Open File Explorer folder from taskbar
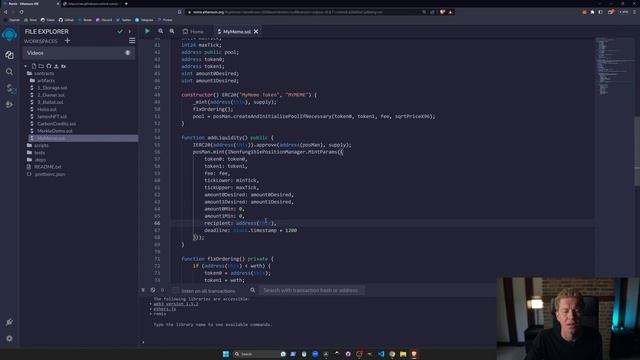This screenshot has width=640, height=360. [x=403, y=354]
